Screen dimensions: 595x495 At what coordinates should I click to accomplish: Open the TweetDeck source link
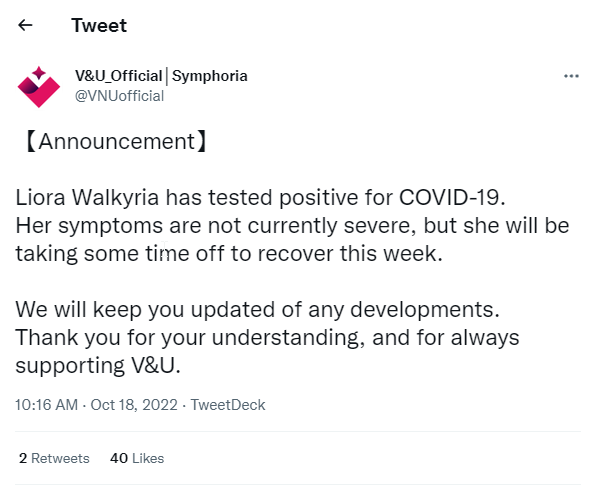pyautogui.click(x=228, y=405)
